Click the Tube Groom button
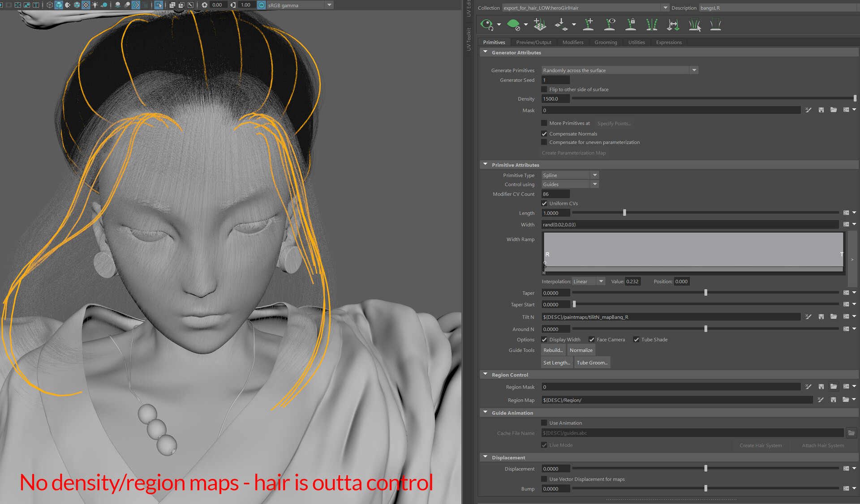 [592, 363]
